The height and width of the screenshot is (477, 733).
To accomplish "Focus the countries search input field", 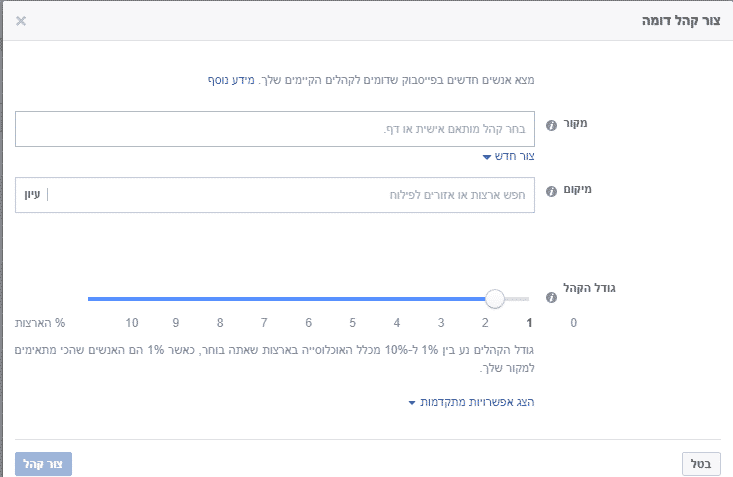I will click(x=290, y=195).
